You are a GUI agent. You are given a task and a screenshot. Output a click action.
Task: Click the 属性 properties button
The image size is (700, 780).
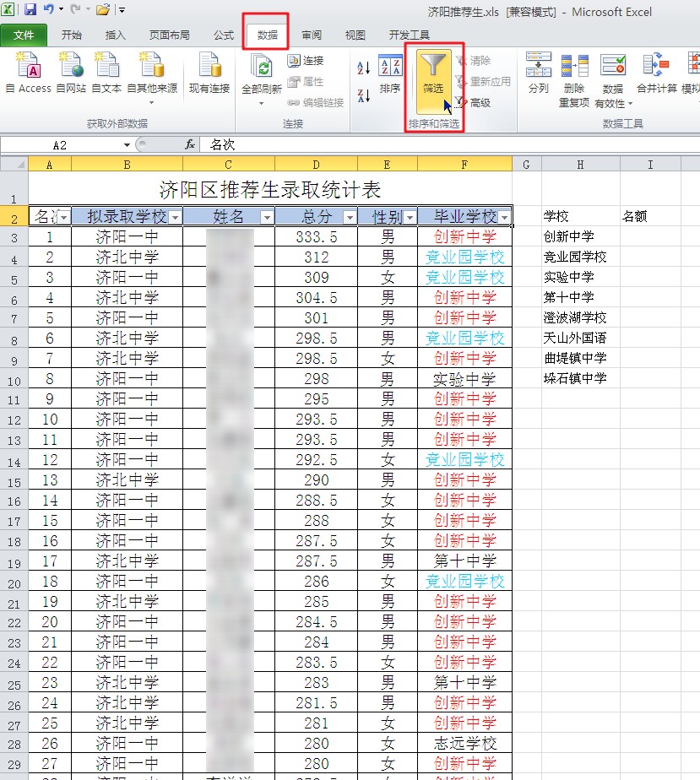click(x=306, y=82)
